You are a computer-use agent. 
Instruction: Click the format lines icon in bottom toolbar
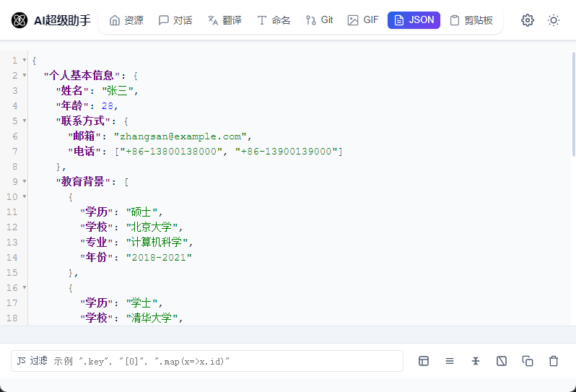coord(450,361)
